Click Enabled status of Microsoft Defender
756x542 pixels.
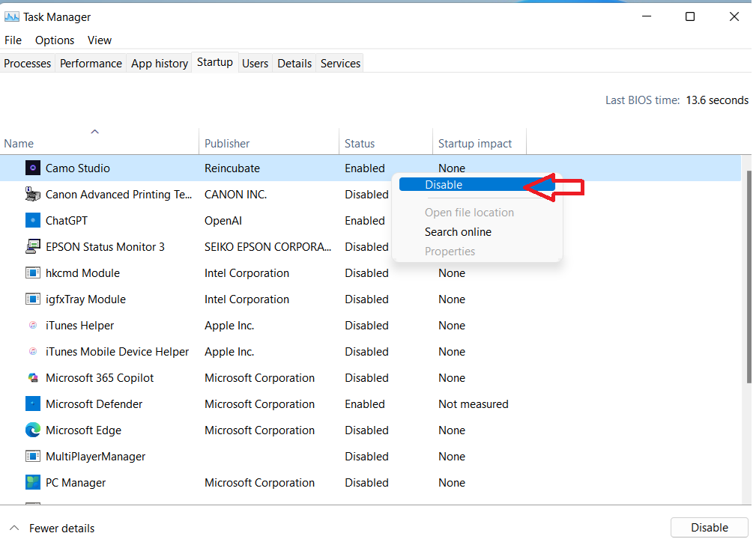364,404
